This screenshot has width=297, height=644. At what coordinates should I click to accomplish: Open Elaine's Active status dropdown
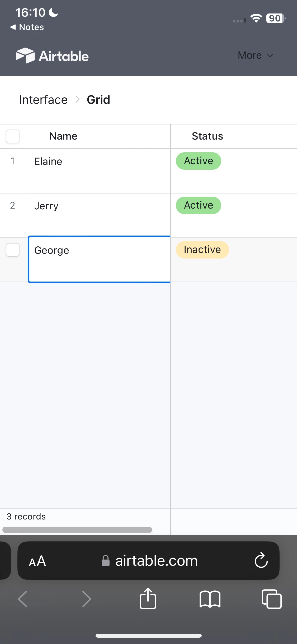199,161
